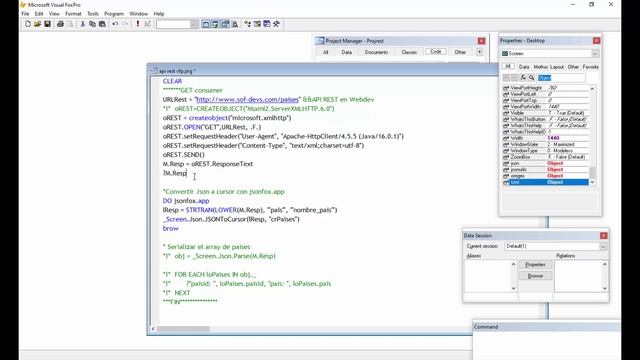The image size is (640, 360).
Task: Switch to Classes tab in Project Manager
Action: (x=409, y=52)
